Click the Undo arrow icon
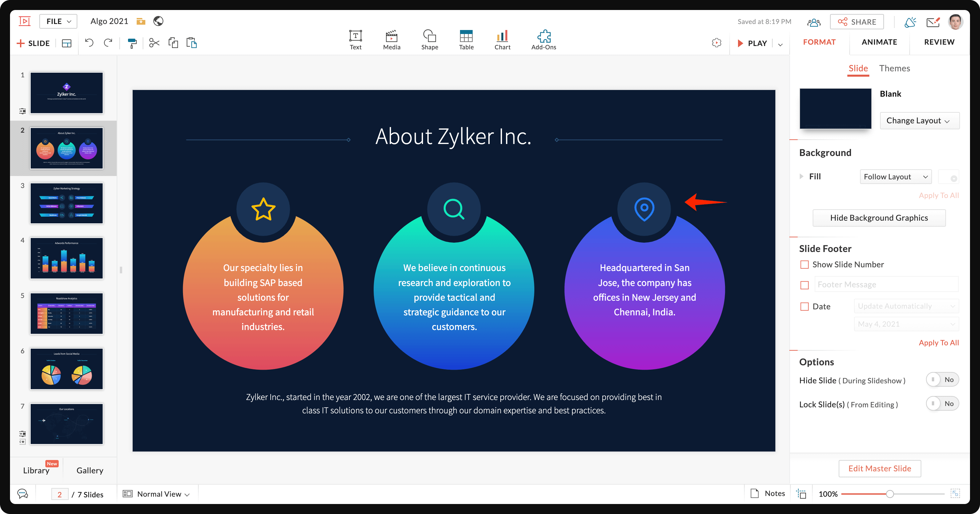Viewport: 980px width, 514px height. (x=89, y=43)
